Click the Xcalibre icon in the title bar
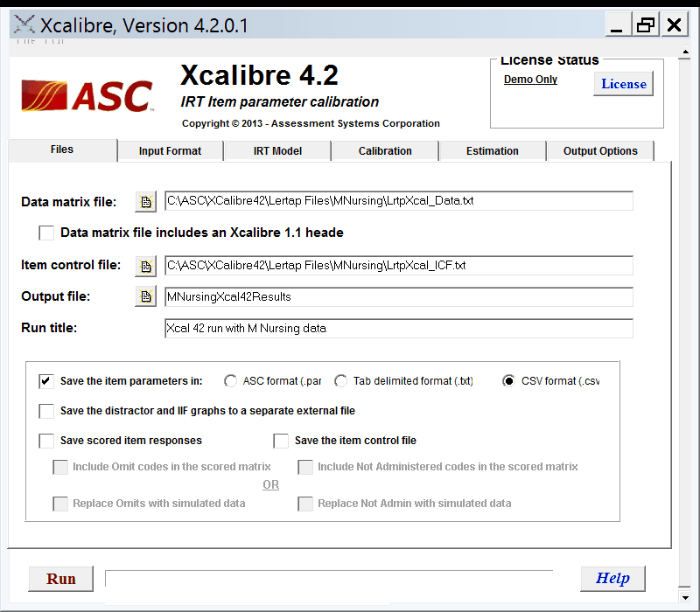 pos(24,25)
